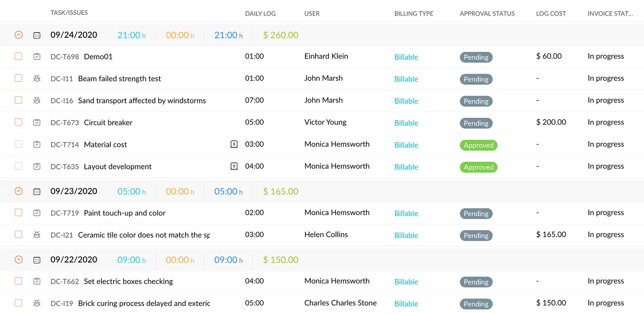Collapse the 09/24/2020 log group
The height and width of the screenshot is (314, 644).
(19, 35)
